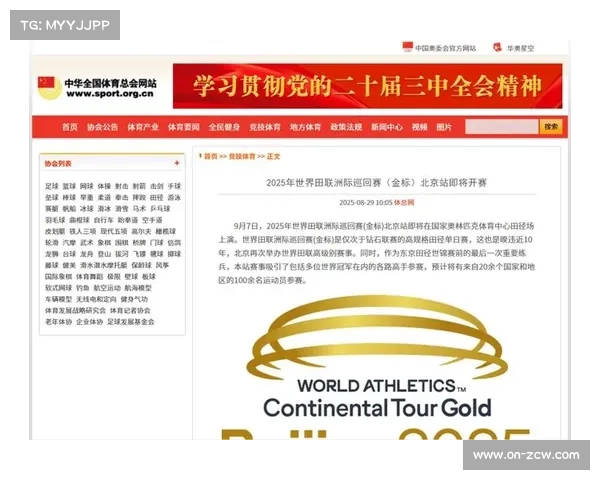The height and width of the screenshot is (480, 600).
Task: Expand 协会列表 with the plus icon
Action: tap(177, 163)
